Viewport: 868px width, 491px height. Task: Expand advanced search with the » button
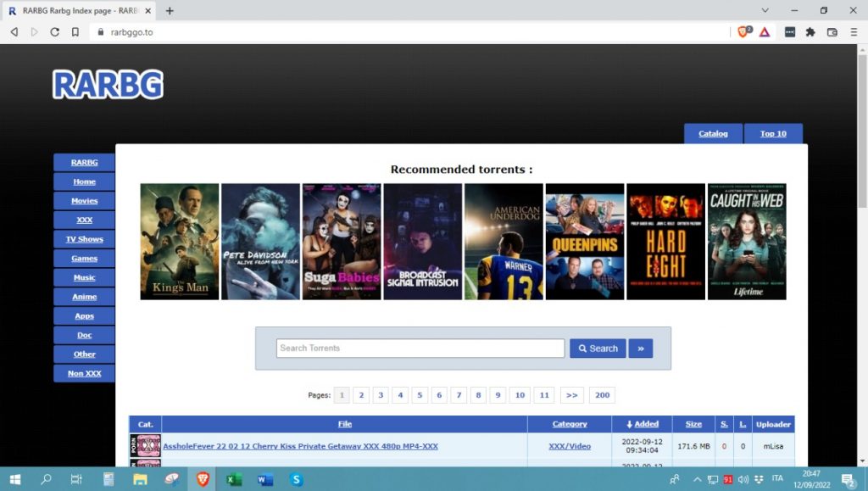[x=641, y=349]
